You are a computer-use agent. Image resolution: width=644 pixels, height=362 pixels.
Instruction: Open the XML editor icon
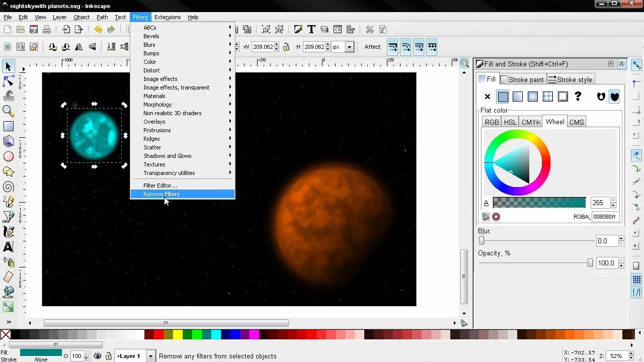tap(338, 30)
